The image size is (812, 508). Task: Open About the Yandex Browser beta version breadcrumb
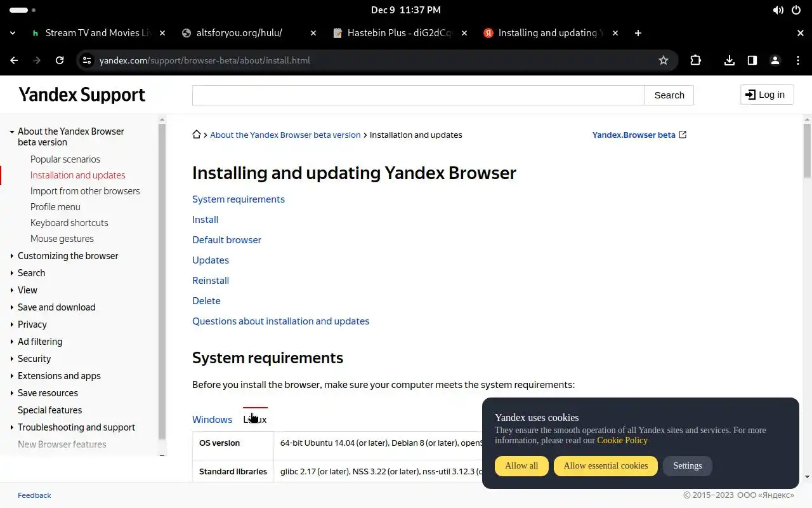tap(285, 135)
